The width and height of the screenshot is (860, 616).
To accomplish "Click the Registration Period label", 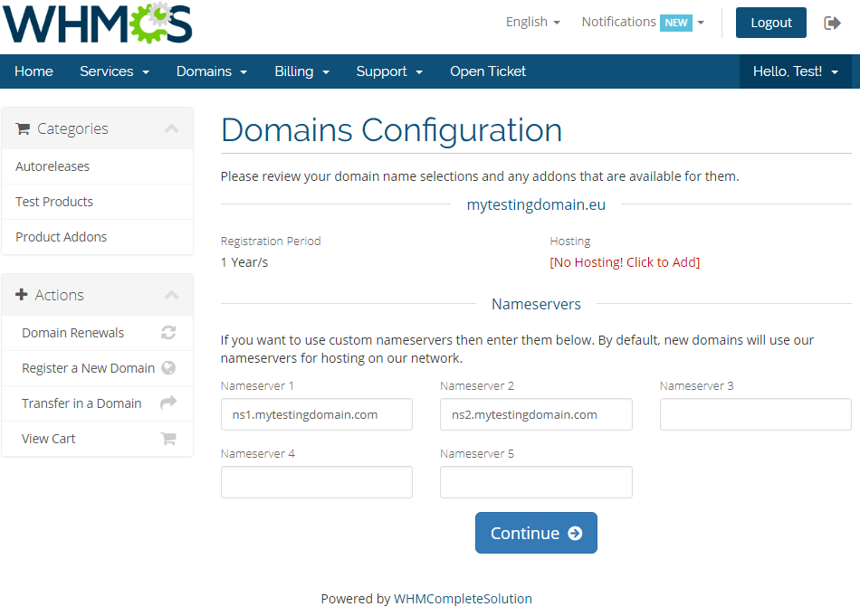I will (271, 242).
